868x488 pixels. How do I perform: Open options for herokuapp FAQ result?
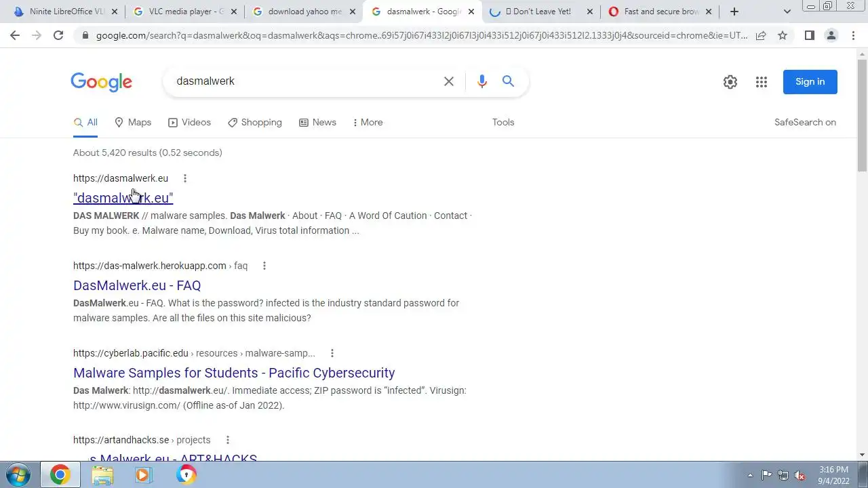pyautogui.click(x=264, y=266)
